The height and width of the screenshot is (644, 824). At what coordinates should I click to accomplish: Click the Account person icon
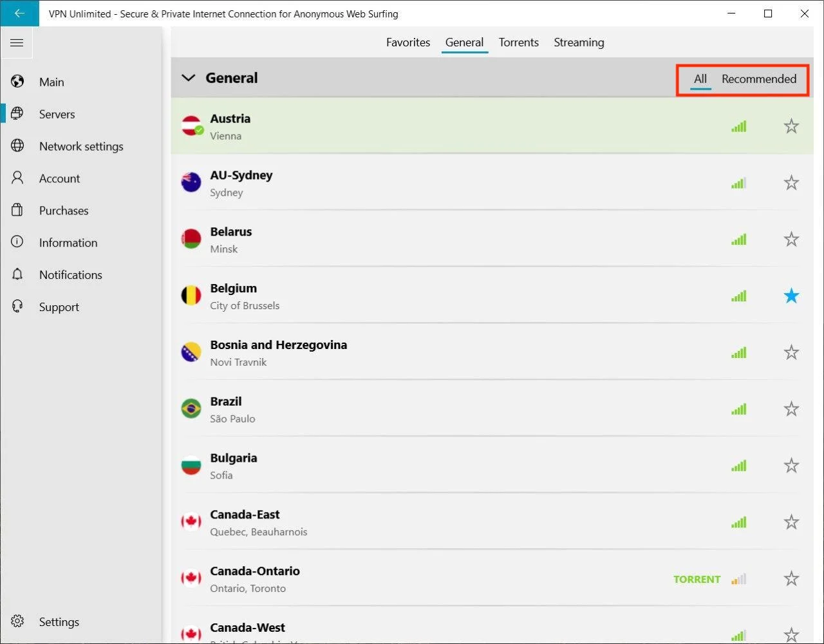click(17, 178)
